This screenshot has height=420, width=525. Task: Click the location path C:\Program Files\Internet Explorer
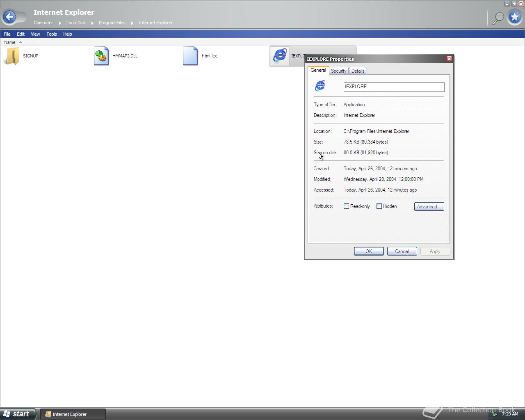tap(377, 131)
